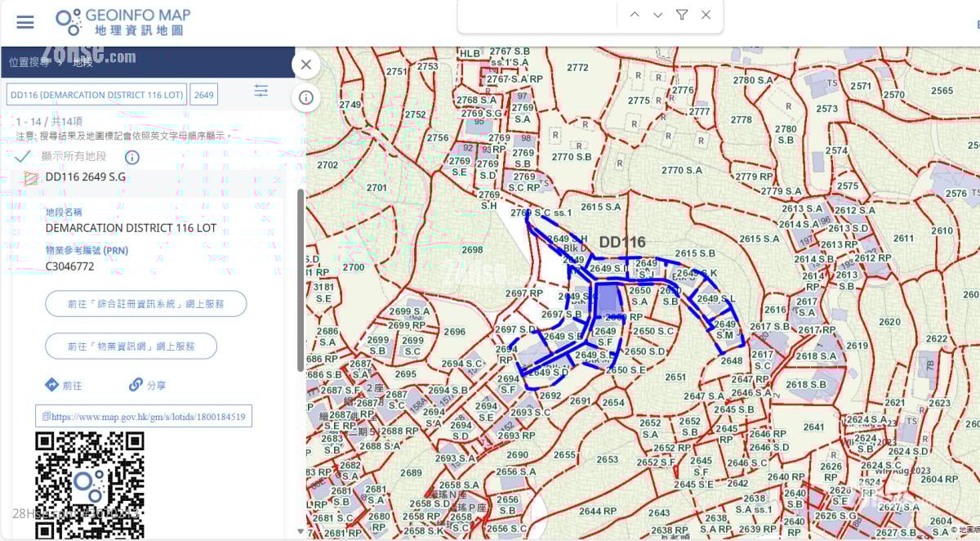Toggle the 顯示所有地段 checkmark

[23, 157]
